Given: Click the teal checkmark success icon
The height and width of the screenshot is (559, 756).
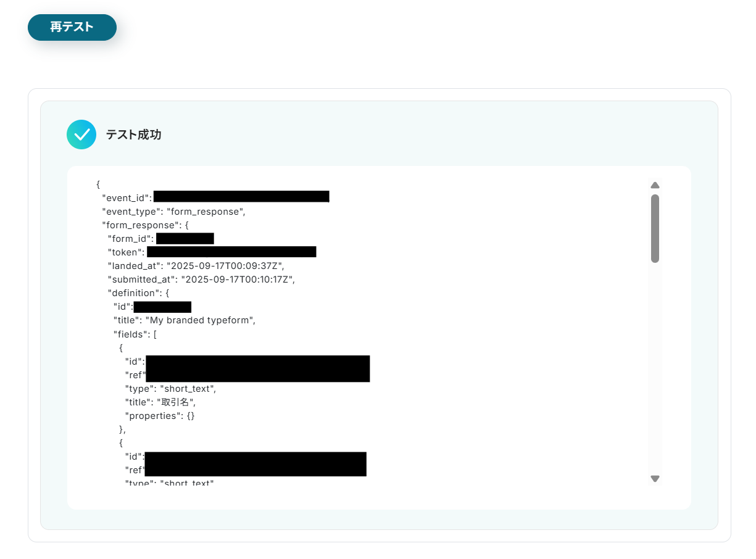Looking at the screenshot, I should click(81, 135).
